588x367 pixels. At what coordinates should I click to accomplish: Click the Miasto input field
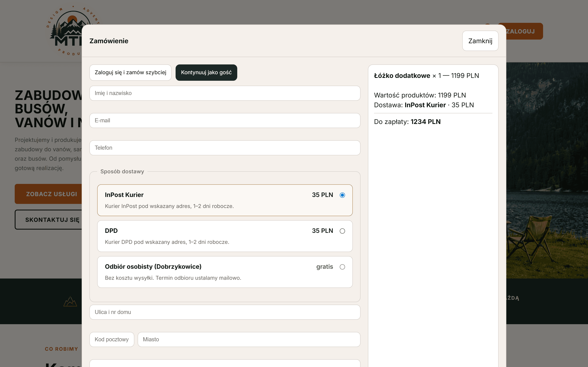(249, 339)
